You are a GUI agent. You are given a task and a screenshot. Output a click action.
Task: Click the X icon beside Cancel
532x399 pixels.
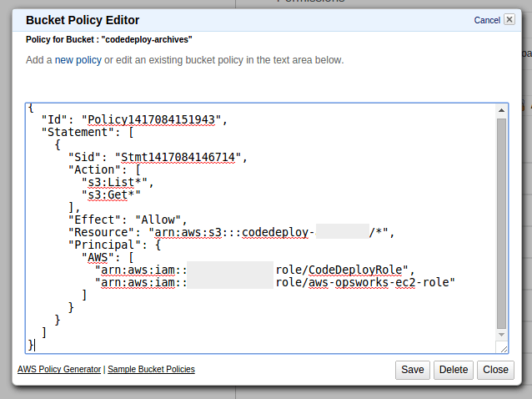[509, 19]
